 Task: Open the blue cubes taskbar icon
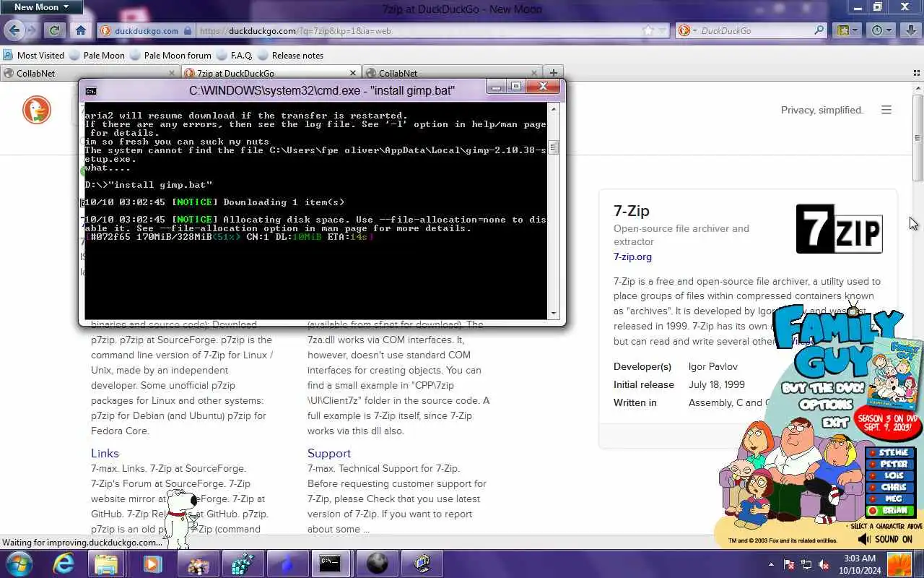(x=243, y=564)
